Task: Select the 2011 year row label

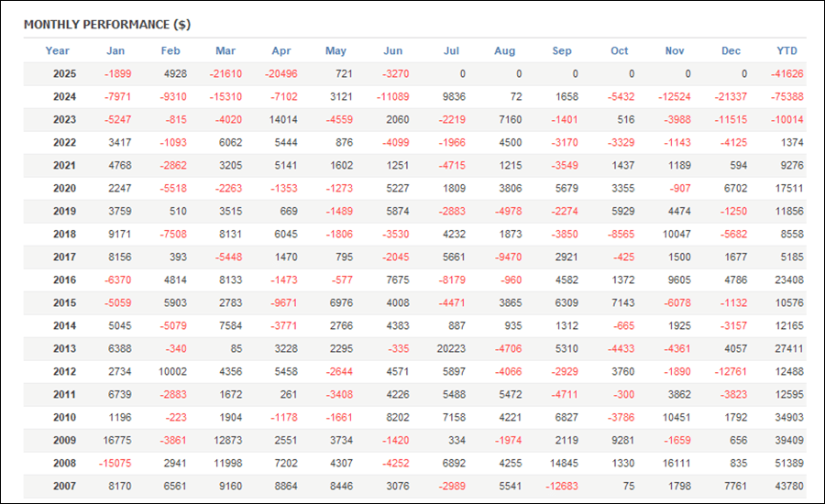Action: [64, 394]
